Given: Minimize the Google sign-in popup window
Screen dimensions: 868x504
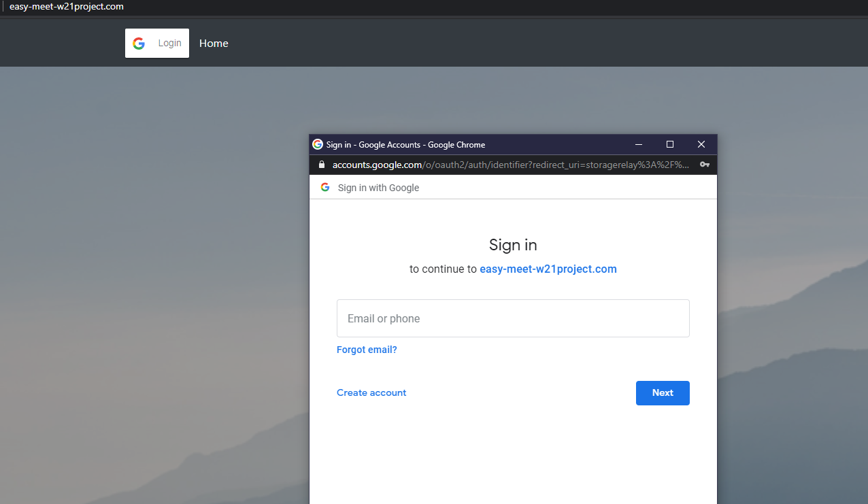Looking at the screenshot, I should tap(638, 144).
